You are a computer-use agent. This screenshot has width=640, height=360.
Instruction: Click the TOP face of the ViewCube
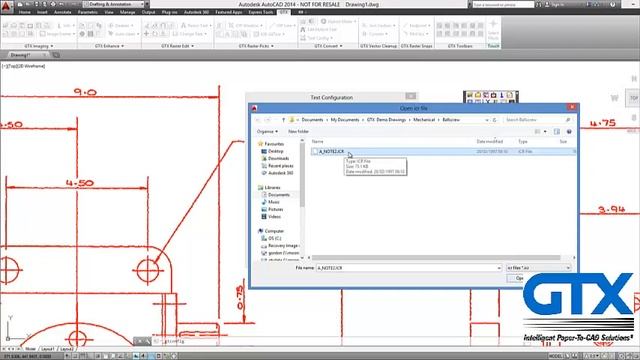(633, 98)
